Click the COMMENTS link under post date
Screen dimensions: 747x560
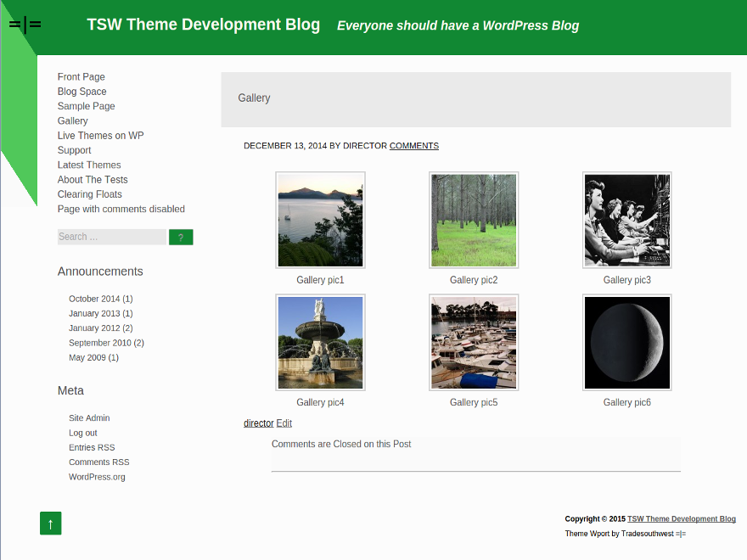(x=414, y=146)
